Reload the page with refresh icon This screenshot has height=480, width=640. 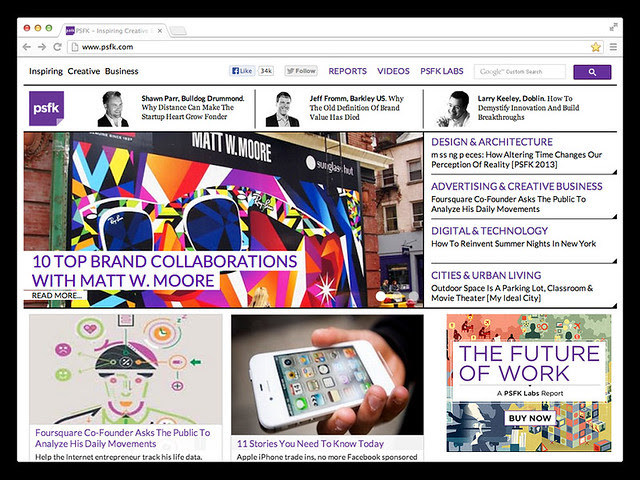click(58, 47)
